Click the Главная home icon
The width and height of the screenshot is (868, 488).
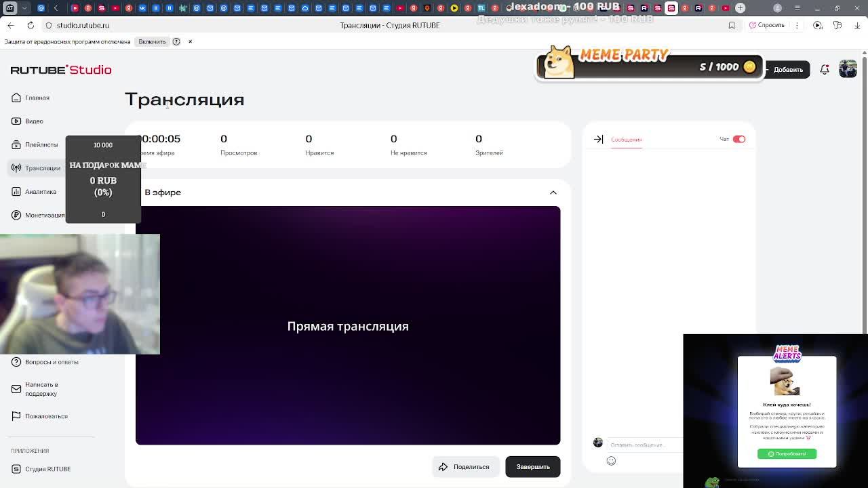pos(16,98)
